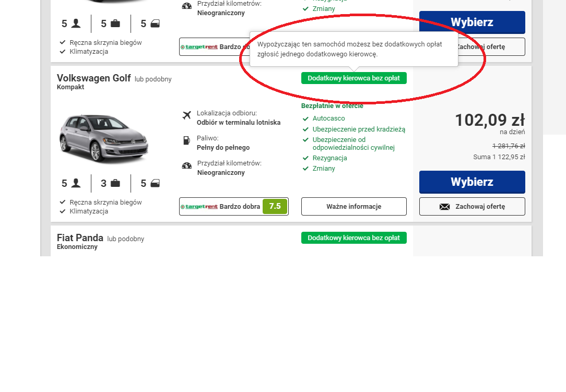Click the tooltip about additional driver

coord(354,49)
